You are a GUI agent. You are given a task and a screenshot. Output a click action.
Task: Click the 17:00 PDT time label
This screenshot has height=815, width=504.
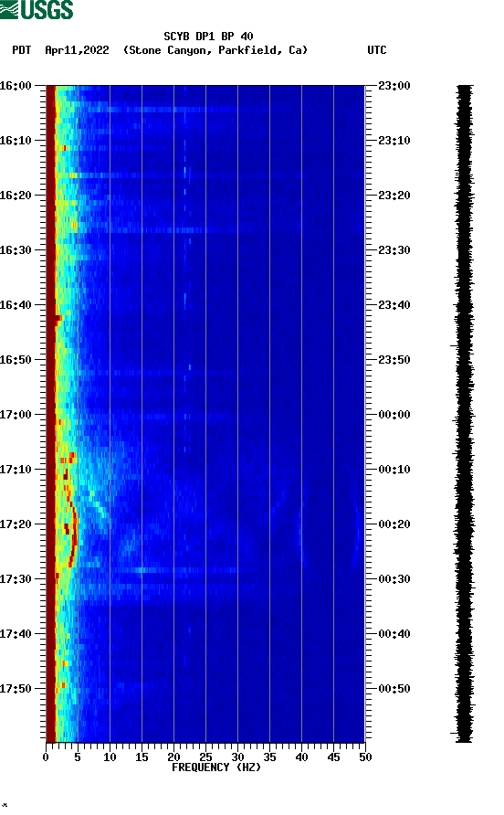coord(16,415)
